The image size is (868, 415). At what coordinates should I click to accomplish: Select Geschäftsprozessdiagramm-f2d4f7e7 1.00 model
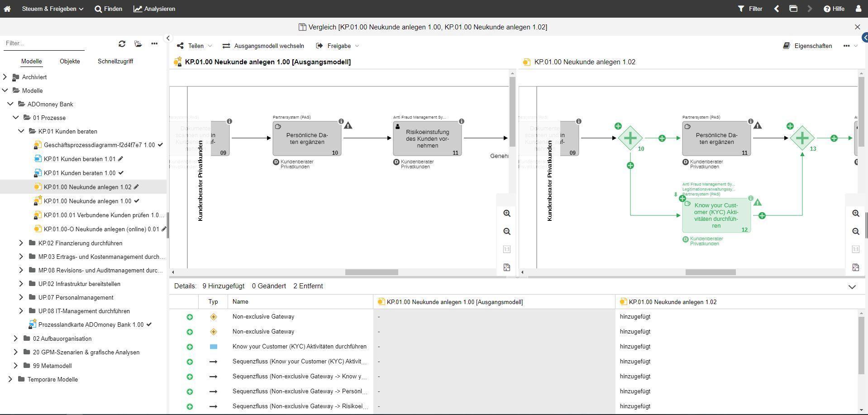[99, 145]
